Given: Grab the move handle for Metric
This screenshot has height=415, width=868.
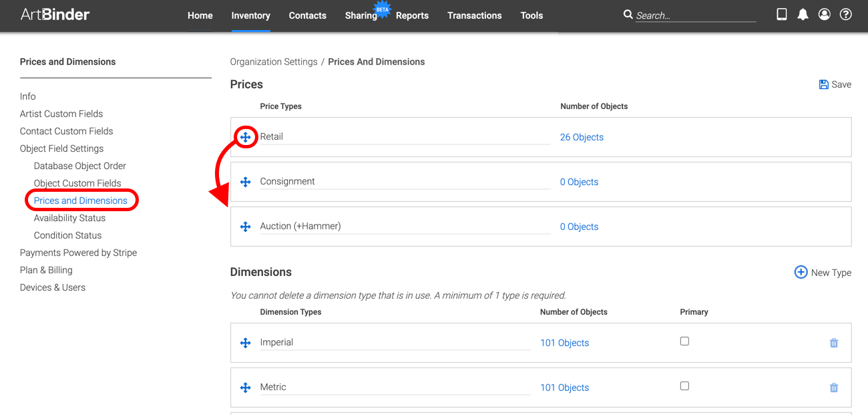Looking at the screenshot, I should tap(245, 388).
